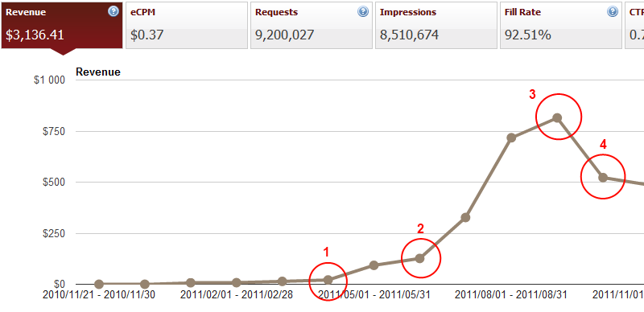Switch to the Impressions metric tab
The height and width of the screenshot is (312, 644).
tap(436, 26)
